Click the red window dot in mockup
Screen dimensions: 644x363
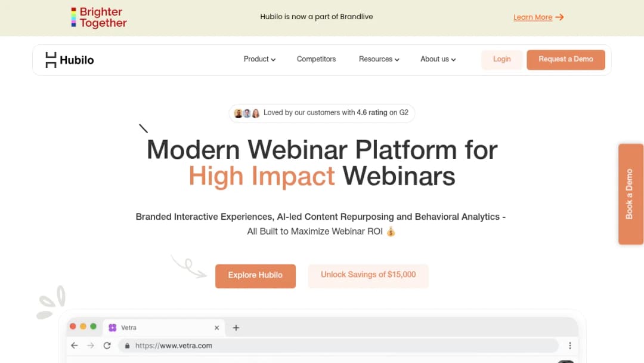pos(73,327)
